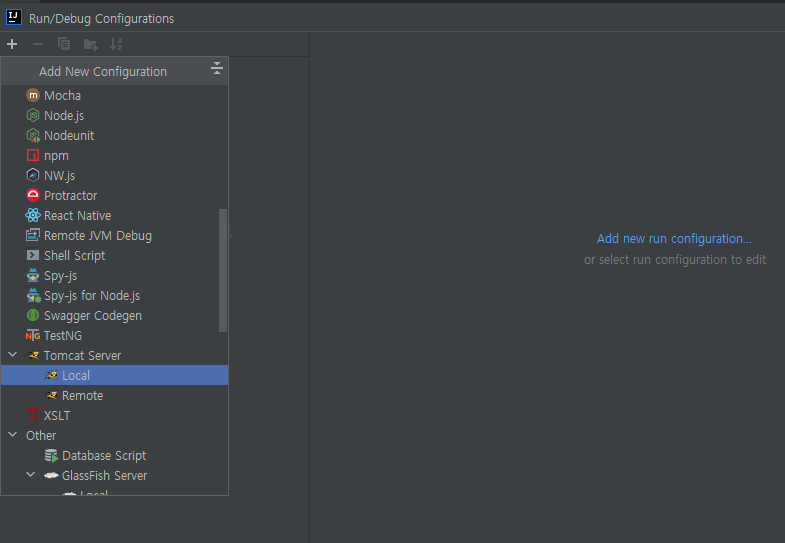Click the React Native atom icon
This screenshot has width=785, height=543.
click(33, 215)
